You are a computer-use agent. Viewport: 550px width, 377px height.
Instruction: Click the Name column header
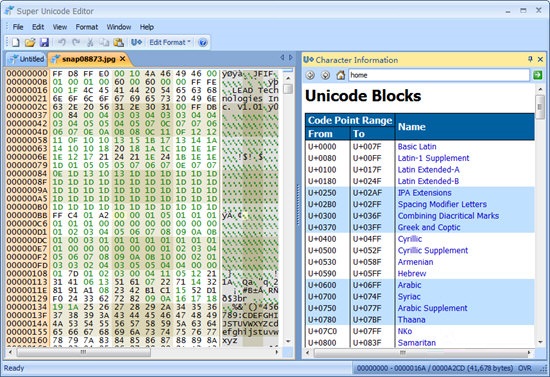pyautogui.click(x=465, y=127)
